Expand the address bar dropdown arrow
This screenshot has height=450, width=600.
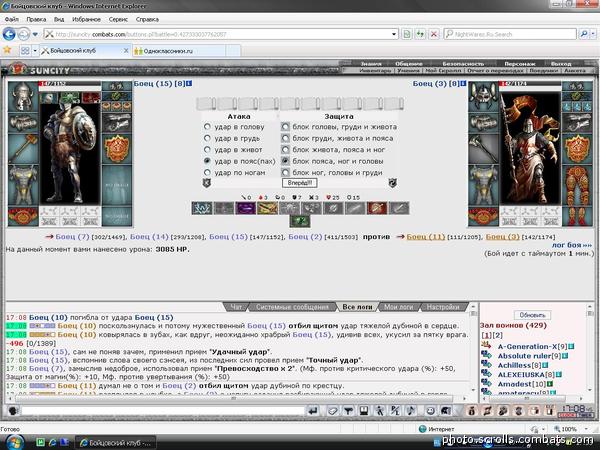394,34
